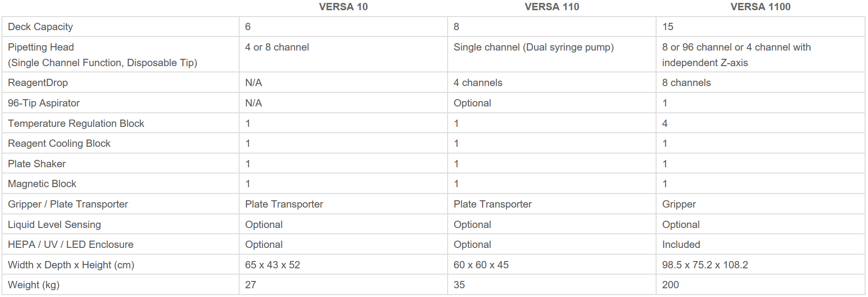
Task: Select the ReagentDrop row label
Action: 38,83
